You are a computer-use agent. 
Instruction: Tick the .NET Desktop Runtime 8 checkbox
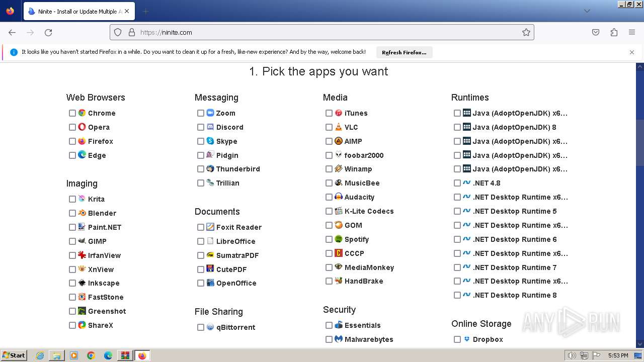point(457,295)
